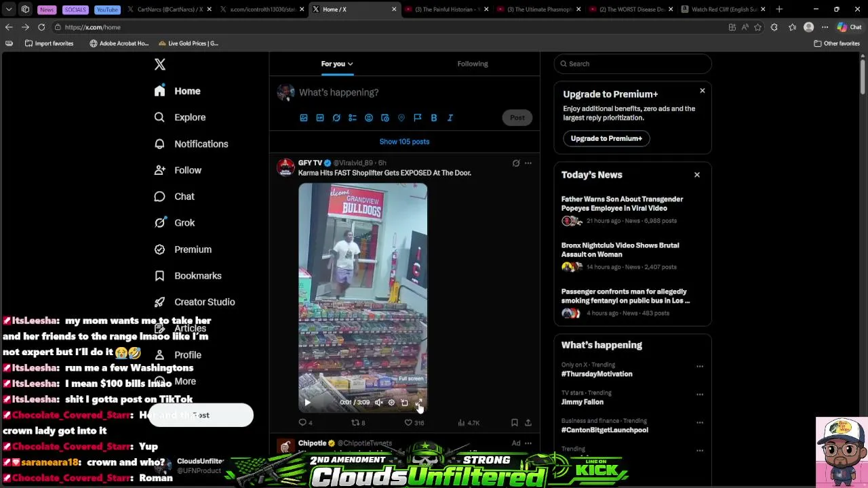This screenshot has width=868, height=488.
Task: View post analytics showing 4.7K
Action: [x=469, y=423]
